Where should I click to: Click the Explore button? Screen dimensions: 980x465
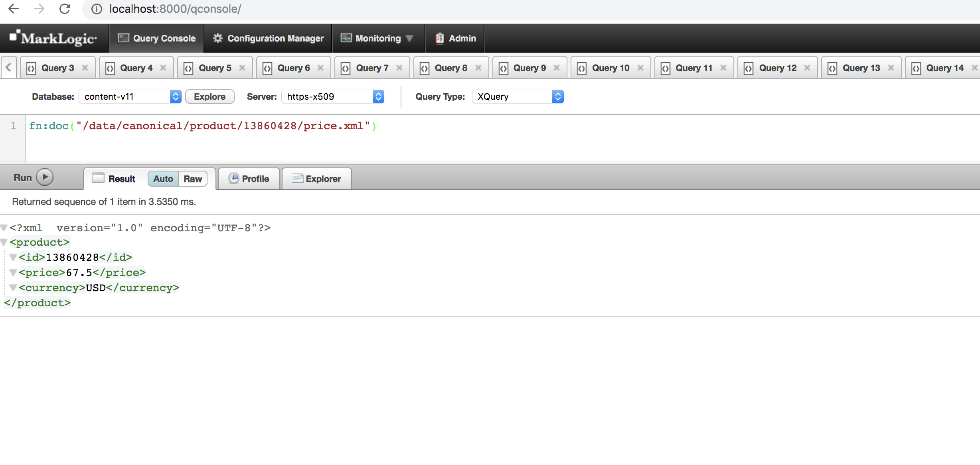pyautogui.click(x=209, y=97)
